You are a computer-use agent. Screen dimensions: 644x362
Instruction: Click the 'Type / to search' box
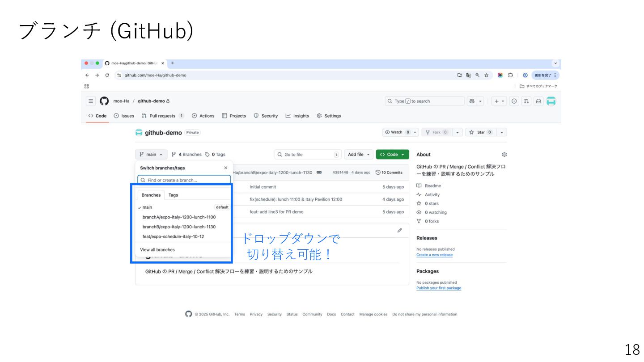point(424,101)
